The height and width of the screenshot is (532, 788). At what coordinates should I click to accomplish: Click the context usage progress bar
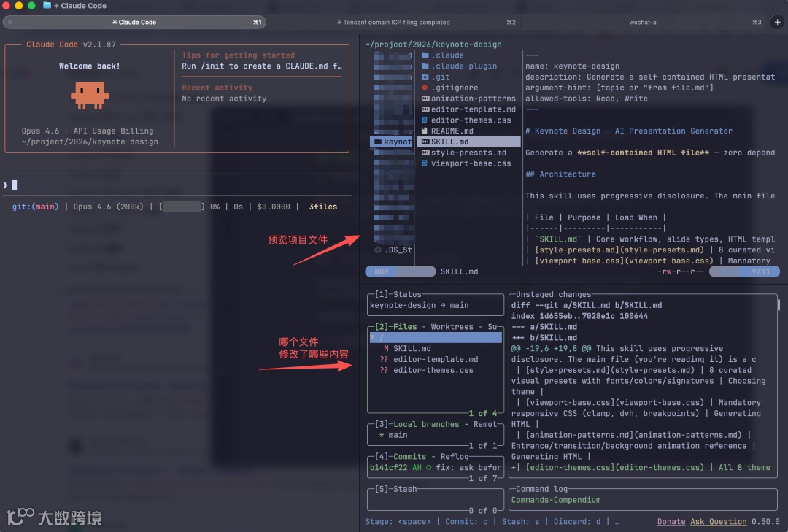tap(182, 207)
